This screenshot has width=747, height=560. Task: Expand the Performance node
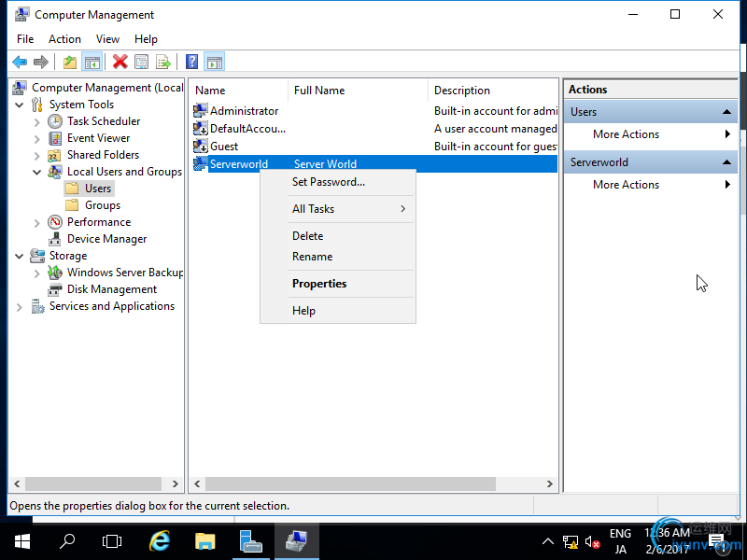(37, 222)
